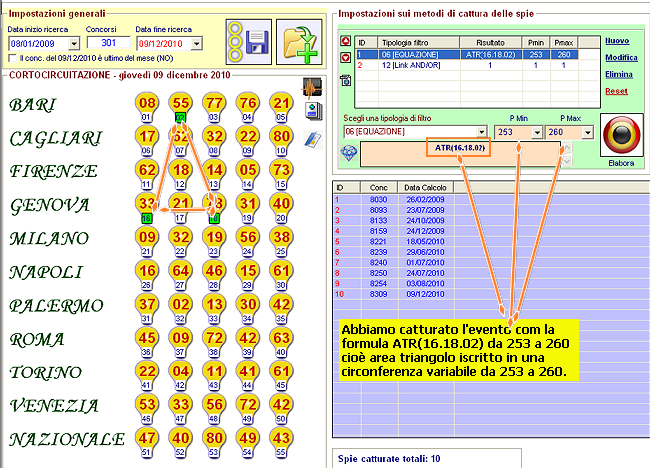Click the Conc column header

click(379, 187)
